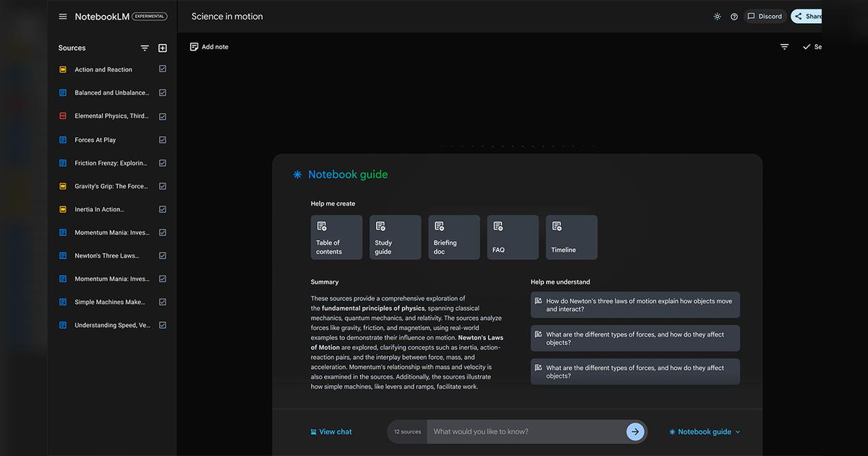Open the Understanding Speed source
Image resolution: width=868 pixels, height=456 pixels.
pos(113,325)
